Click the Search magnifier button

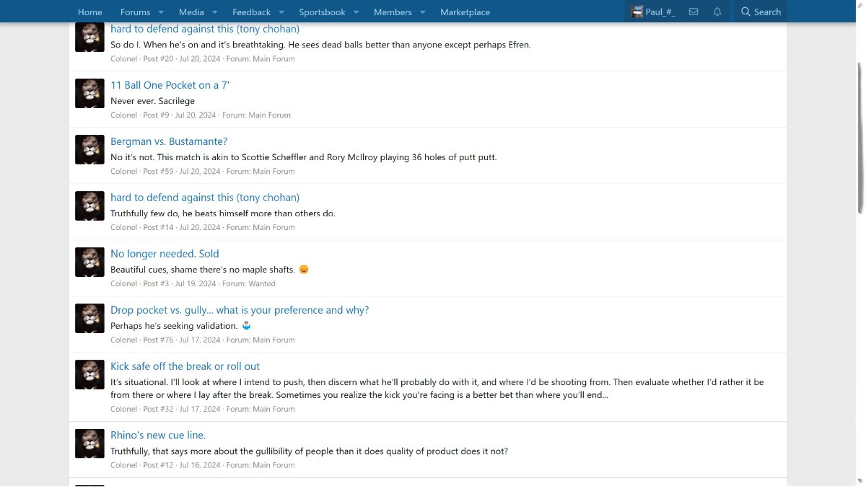pos(761,12)
